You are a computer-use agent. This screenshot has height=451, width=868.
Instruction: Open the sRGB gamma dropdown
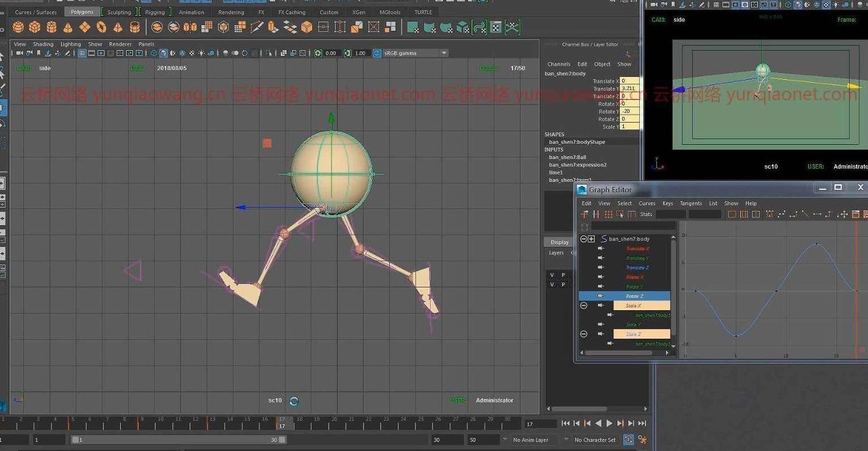point(443,53)
